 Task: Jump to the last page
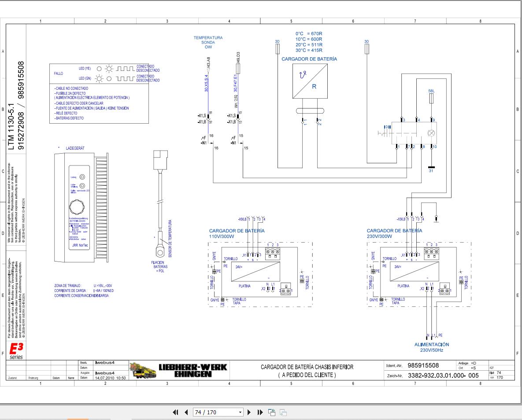(260, 413)
